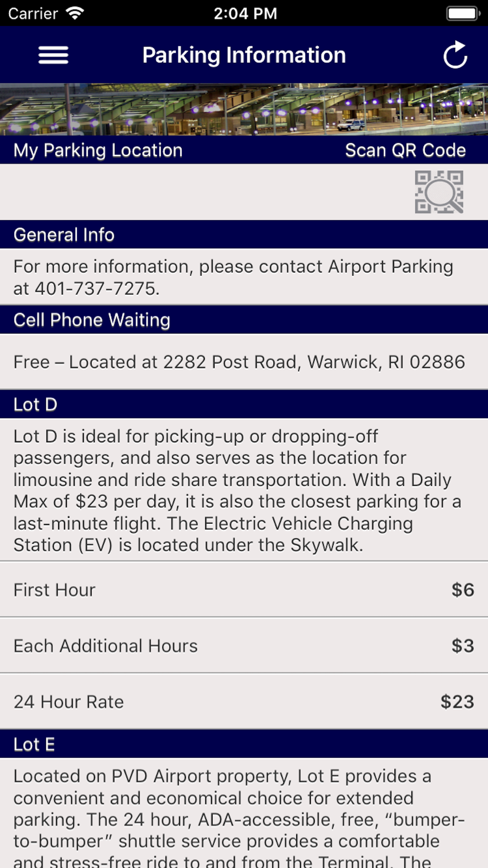The image size is (488, 868).
Task: Tap the refresh icon
Action: (x=455, y=55)
